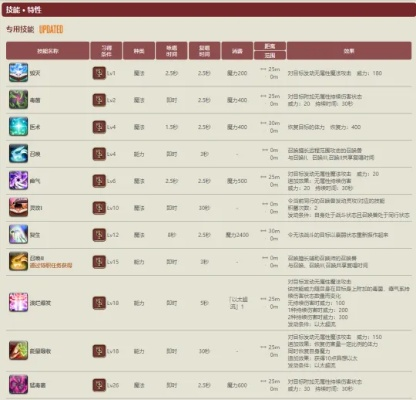Click the 溃烂爆发 skill name text
Image resolution: width=416 pixels, height=400 pixels.
[x=40, y=303]
